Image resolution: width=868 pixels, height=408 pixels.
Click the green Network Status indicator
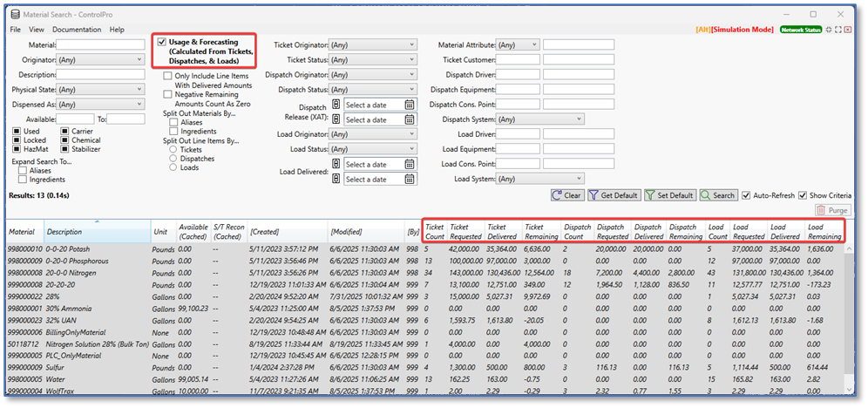(x=800, y=30)
